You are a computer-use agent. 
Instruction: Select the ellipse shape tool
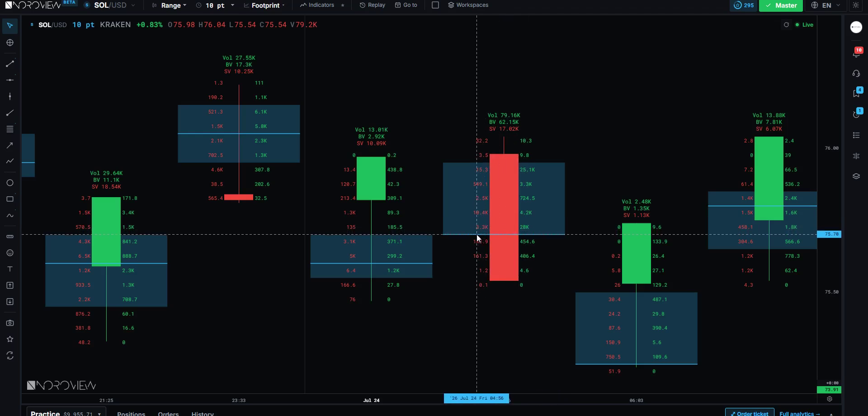pyautogui.click(x=10, y=183)
